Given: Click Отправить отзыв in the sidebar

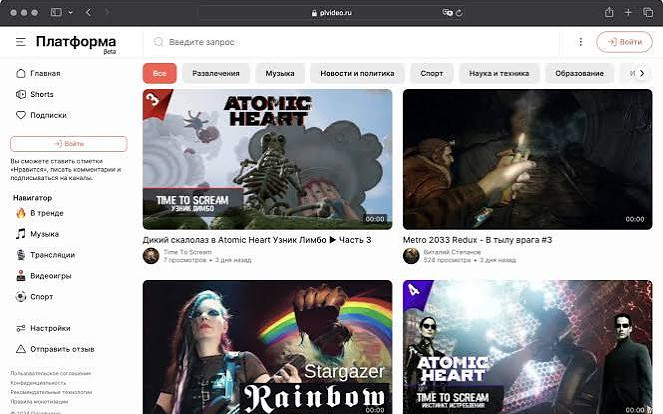Looking at the screenshot, I should 62,349.
